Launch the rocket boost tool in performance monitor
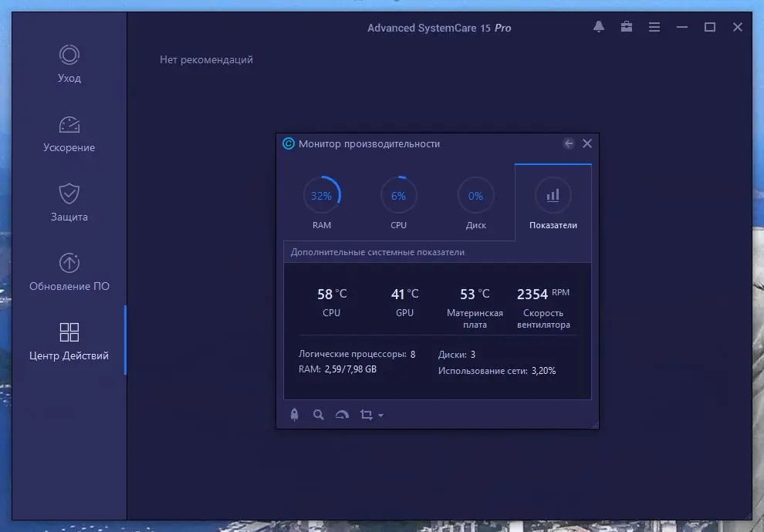The height and width of the screenshot is (532, 764). point(294,414)
